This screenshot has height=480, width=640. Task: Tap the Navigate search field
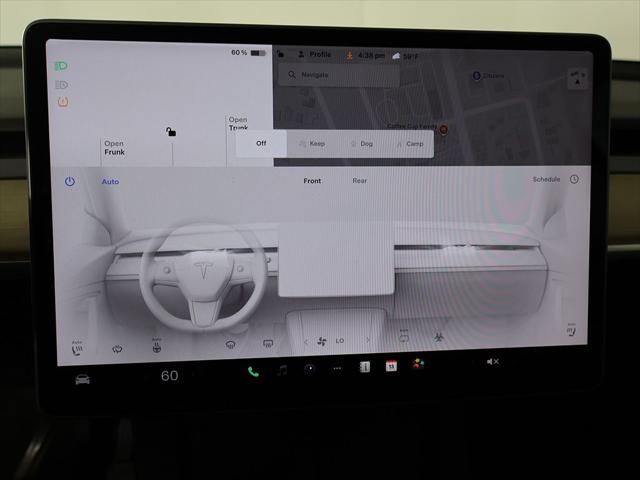point(339,75)
